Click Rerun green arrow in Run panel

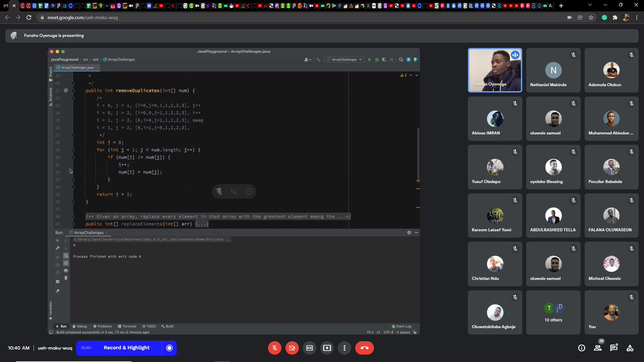coord(57,240)
